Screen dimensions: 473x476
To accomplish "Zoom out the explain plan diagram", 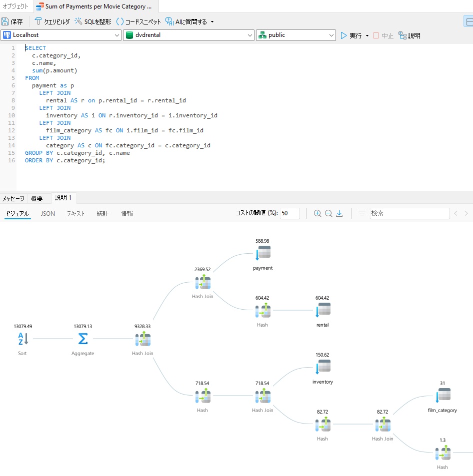I will tap(328, 213).
